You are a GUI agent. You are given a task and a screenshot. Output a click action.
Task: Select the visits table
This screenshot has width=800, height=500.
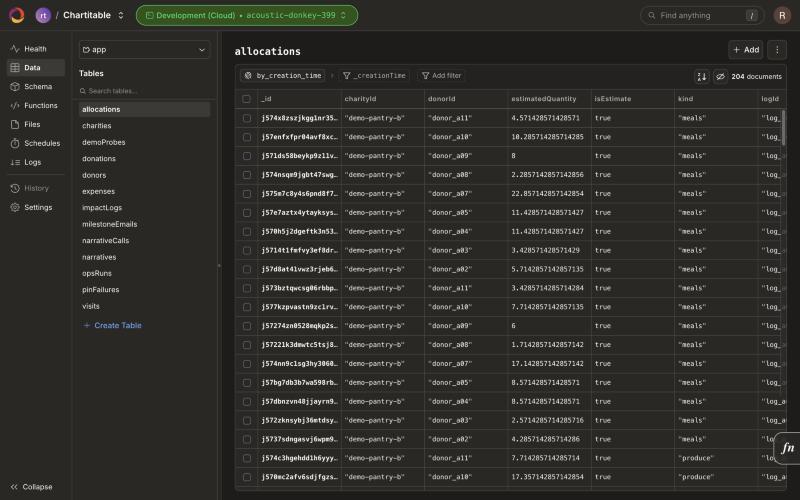click(x=144, y=306)
